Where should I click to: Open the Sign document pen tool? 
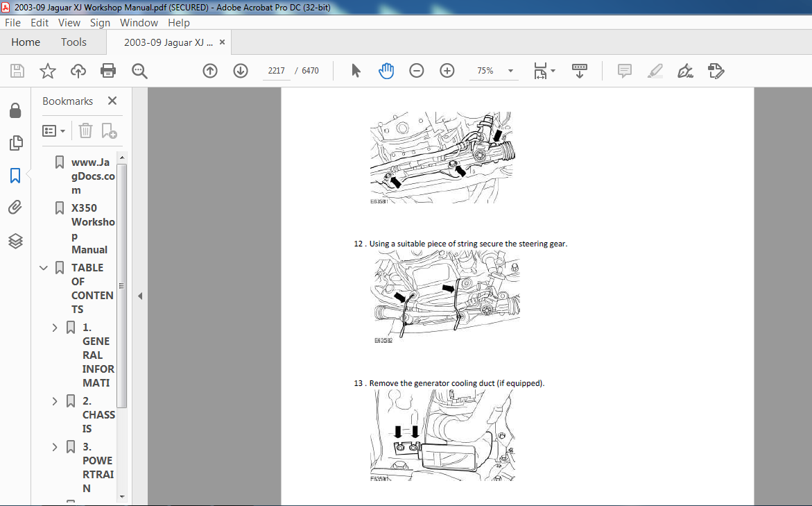pyautogui.click(x=685, y=71)
